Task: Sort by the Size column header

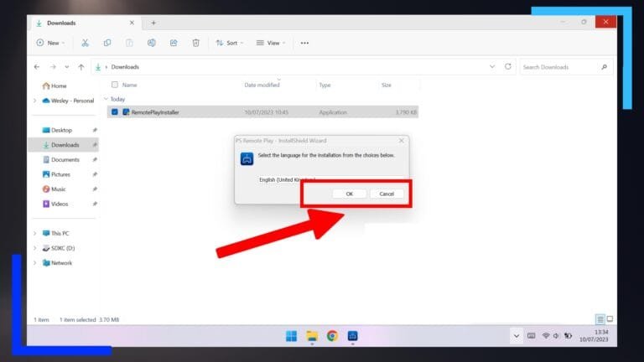Action: click(387, 85)
